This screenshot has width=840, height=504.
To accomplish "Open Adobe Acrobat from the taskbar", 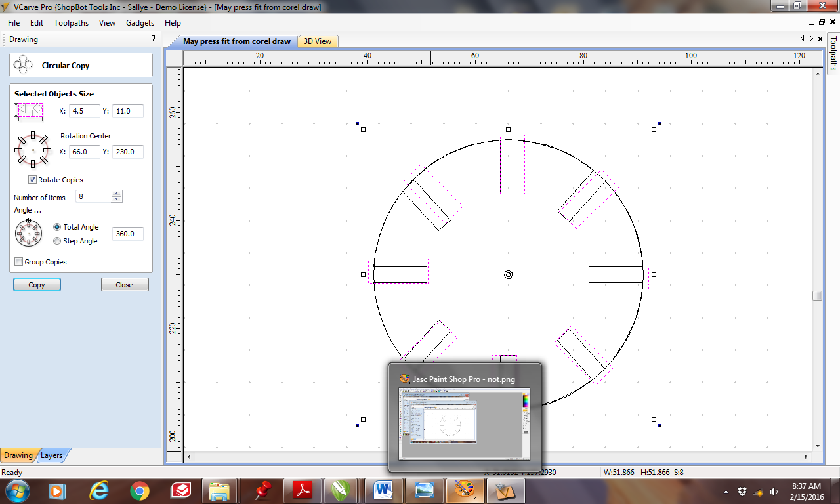I will coord(302,490).
